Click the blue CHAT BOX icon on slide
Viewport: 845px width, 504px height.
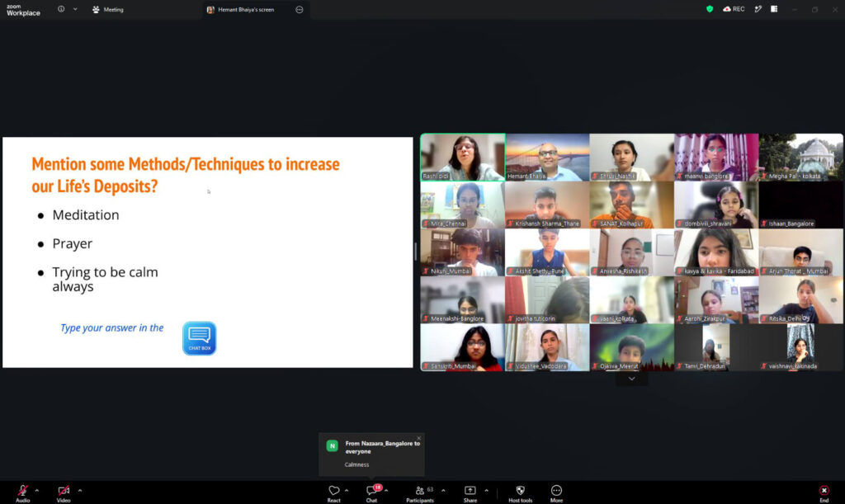click(200, 338)
